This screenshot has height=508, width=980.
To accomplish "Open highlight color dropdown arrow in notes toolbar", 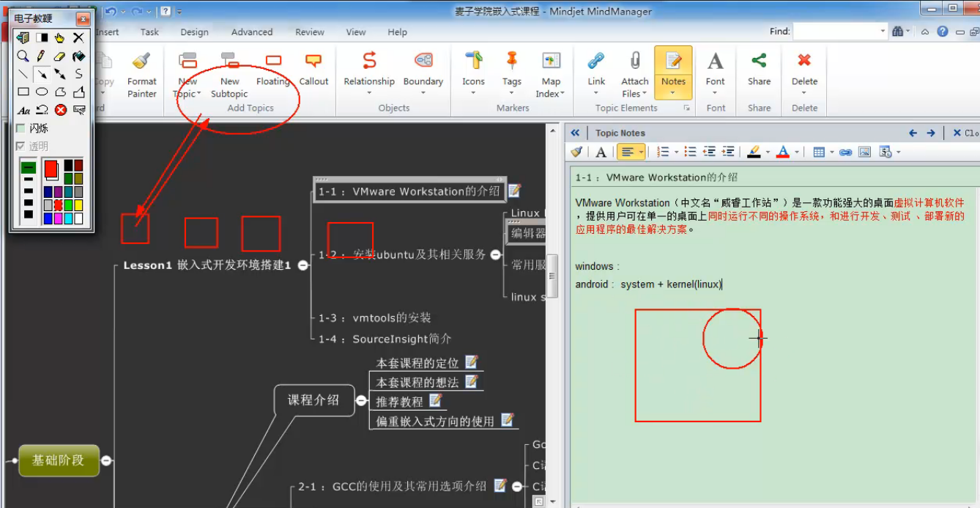I will coord(768,152).
